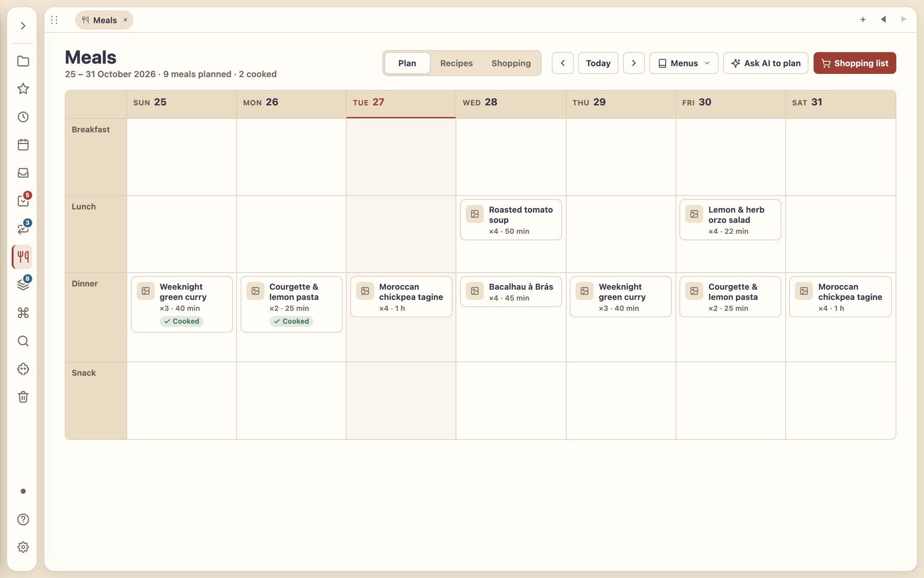Open the folder icon in sidebar
924x578 pixels.
coord(23,61)
